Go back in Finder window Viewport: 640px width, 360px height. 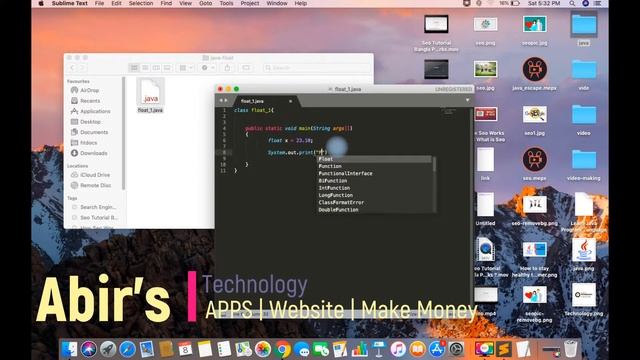(x=72, y=68)
